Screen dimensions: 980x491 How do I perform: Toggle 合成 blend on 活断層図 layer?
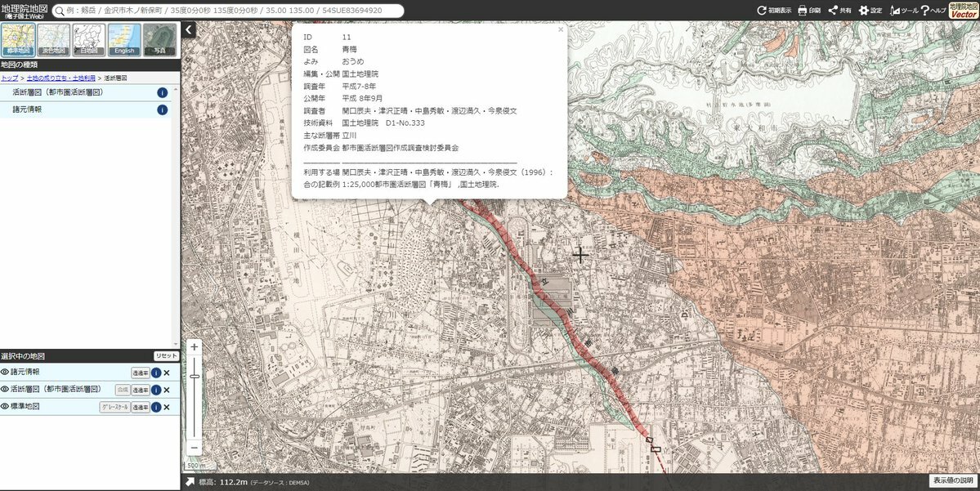click(123, 390)
